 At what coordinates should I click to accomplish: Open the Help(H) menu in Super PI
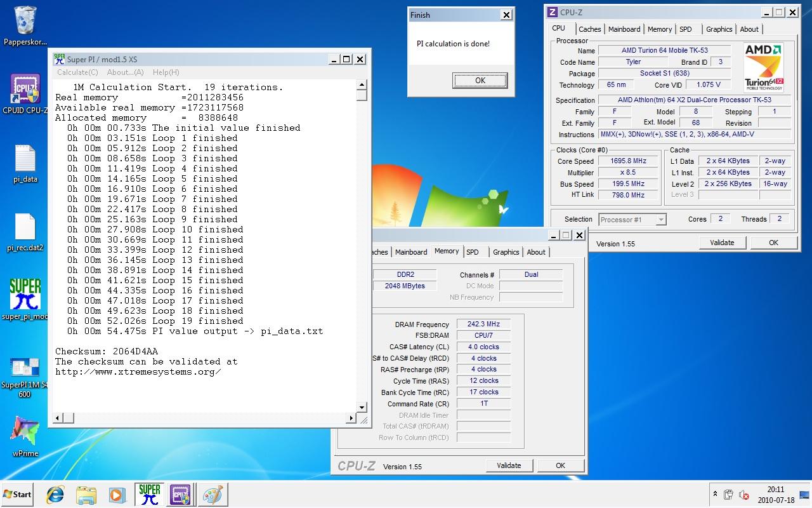pos(166,72)
